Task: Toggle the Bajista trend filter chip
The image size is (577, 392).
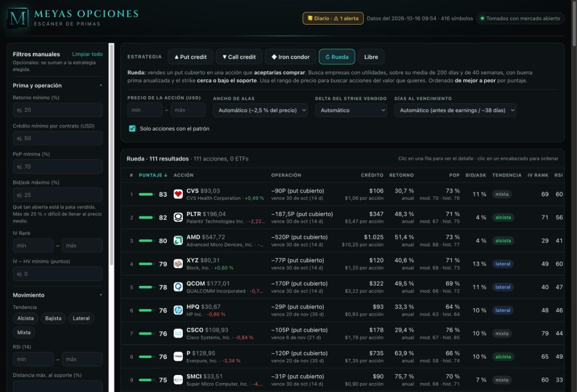Action: [x=53, y=318]
